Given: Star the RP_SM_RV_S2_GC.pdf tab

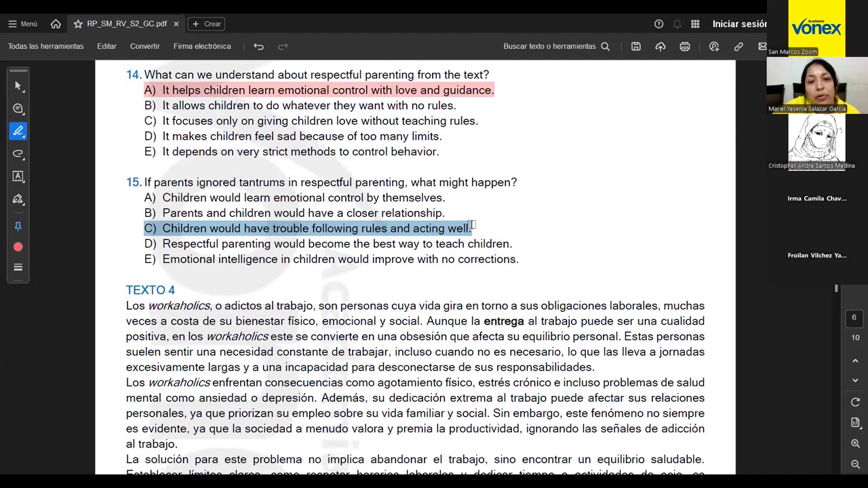Looking at the screenshot, I should tap(78, 24).
